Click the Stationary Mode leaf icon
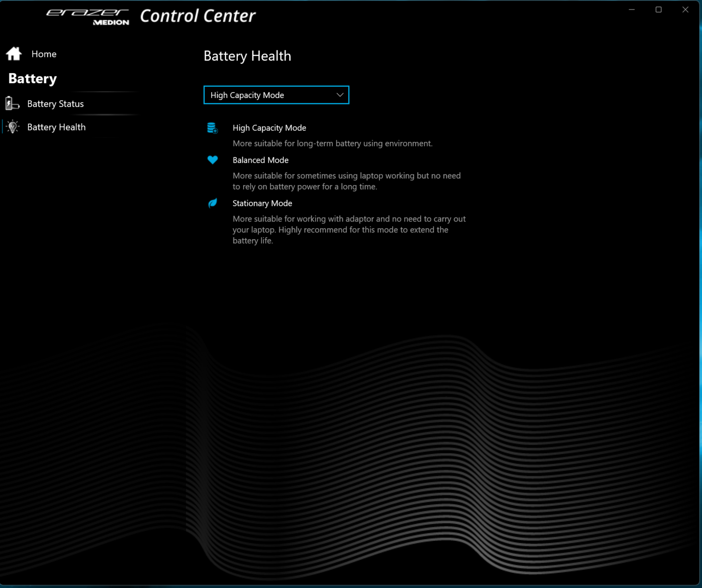Screen dimensions: 702x588 click(212, 203)
